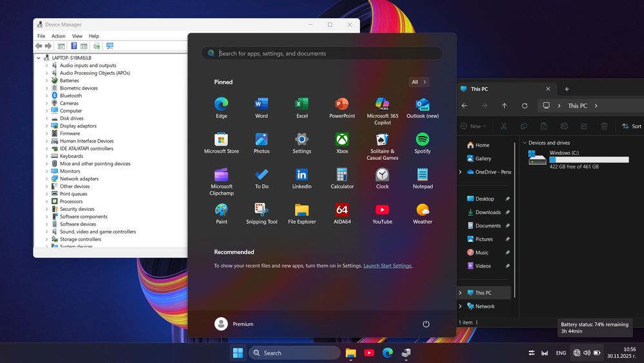Image resolution: width=644 pixels, height=363 pixels.
Task: Expand the Bluetooth device category
Action: click(46, 96)
